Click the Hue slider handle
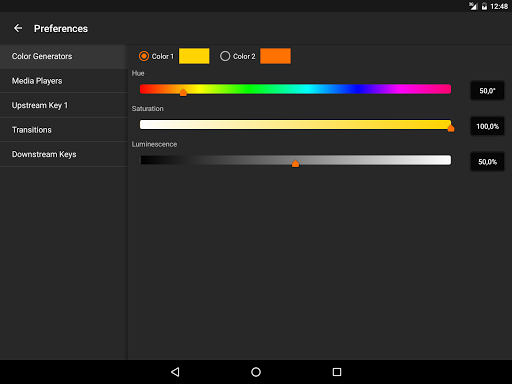Screen dimensions: 512x384 (x=183, y=92)
